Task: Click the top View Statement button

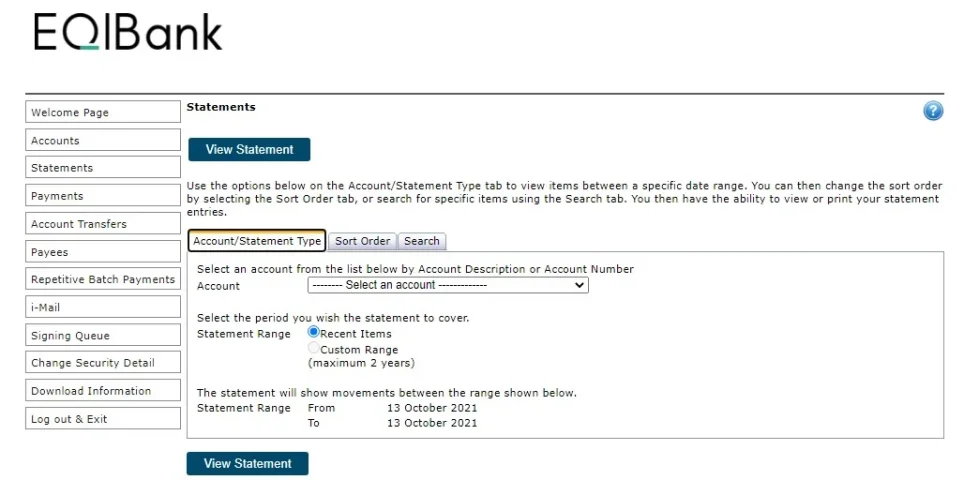Action: coord(249,149)
